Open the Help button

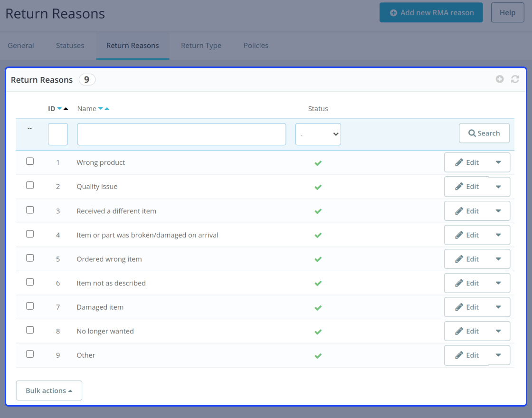coord(507,12)
